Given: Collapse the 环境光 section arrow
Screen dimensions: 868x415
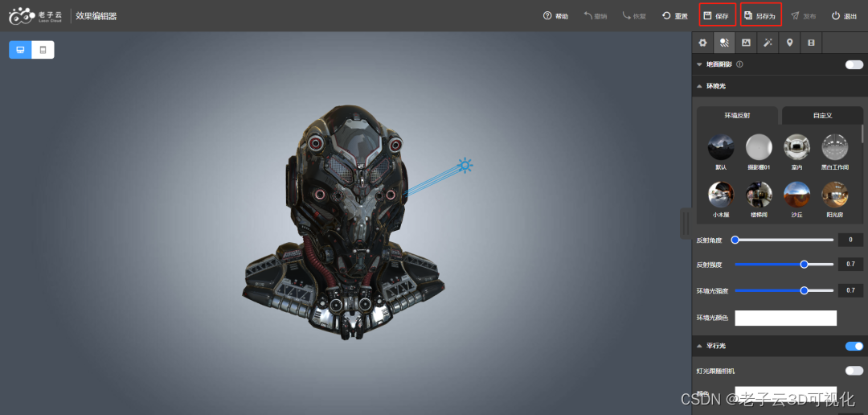Looking at the screenshot, I should click(699, 86).
